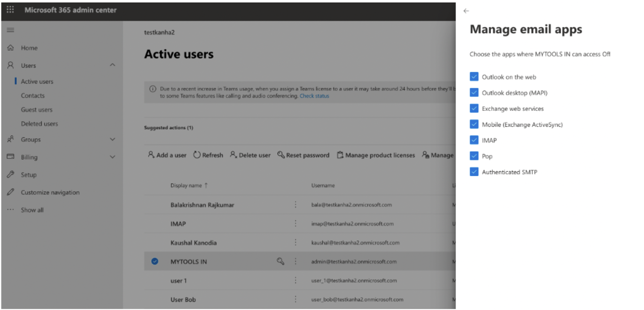Image resolution: width=644 pixels, height=310 pixels.
Task: Click the info icon in Teams notice
Action: tap(153, 89)
